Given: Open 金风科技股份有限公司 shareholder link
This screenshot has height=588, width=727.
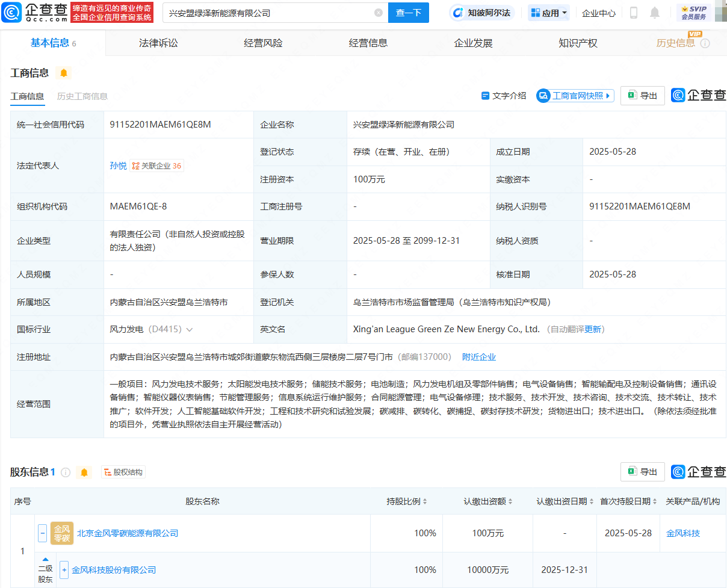Looking at the screenshot, I should pyautogui.click(x=114, y=570).
